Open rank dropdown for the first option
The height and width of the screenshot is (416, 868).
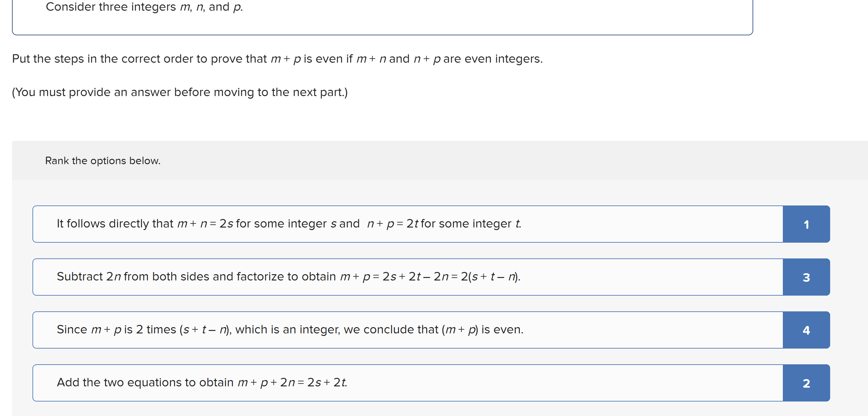806,224
